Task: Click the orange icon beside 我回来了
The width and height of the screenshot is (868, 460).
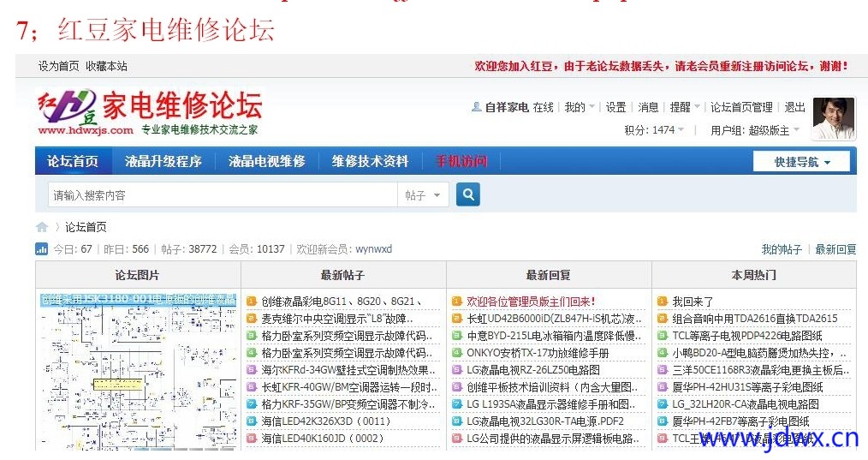Action: coord(663,302)
